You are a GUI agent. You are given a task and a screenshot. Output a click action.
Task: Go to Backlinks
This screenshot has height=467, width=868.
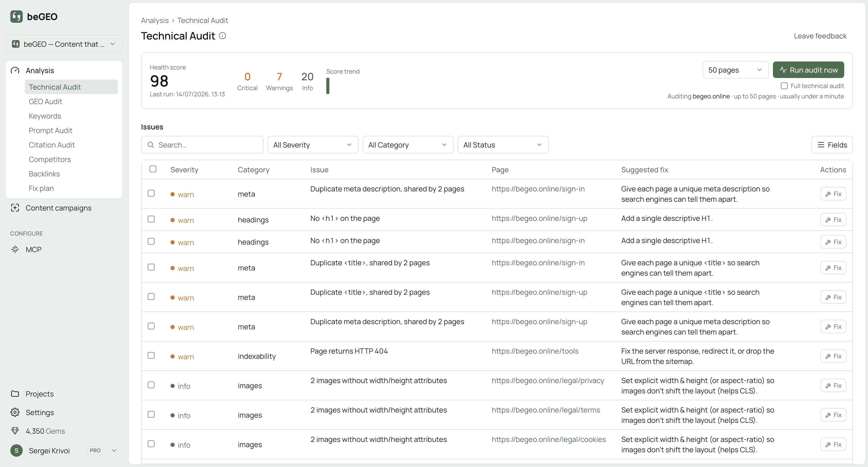click(44, 174)
